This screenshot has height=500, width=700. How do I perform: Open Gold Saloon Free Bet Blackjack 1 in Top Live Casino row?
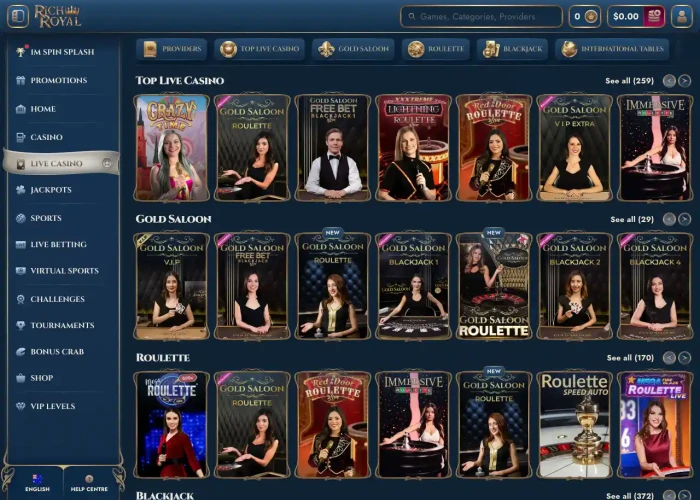pos(333,148)
